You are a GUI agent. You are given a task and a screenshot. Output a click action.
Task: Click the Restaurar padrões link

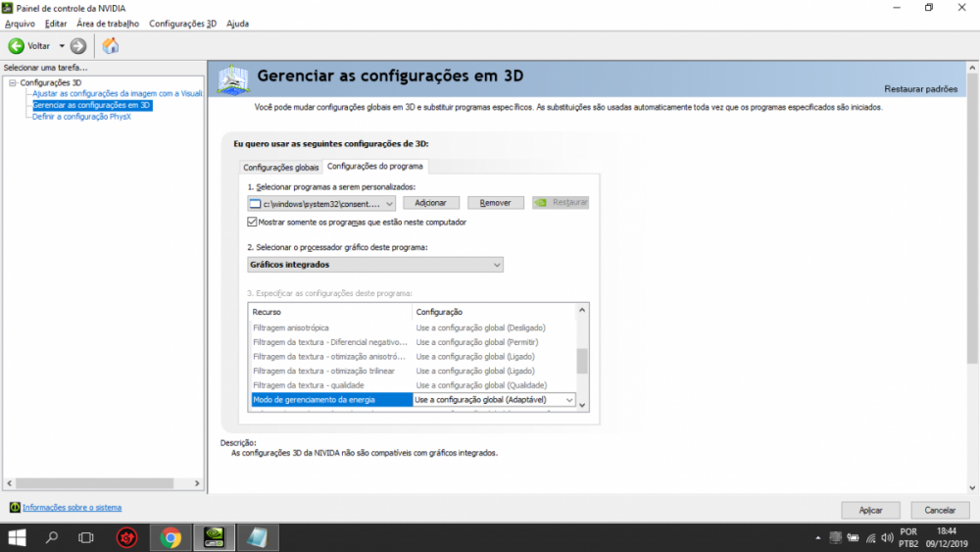[920, 89]
